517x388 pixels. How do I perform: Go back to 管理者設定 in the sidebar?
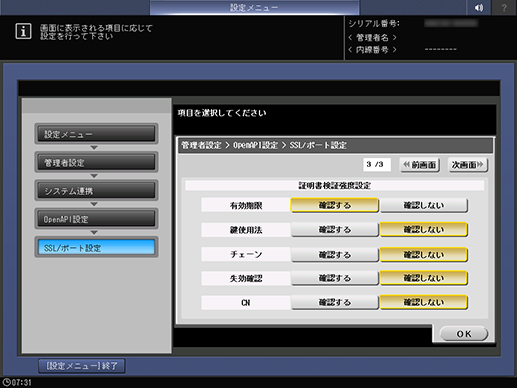pyautogui.click(x=96, y=162)
